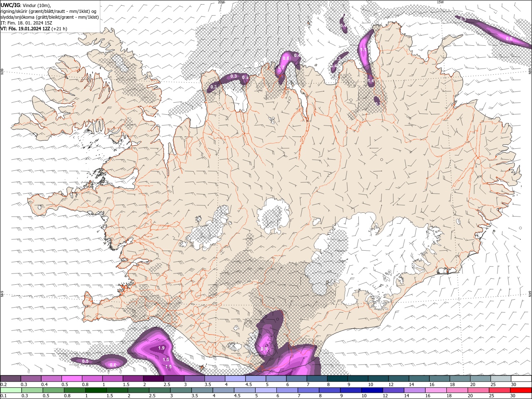Pick the upper legend light grey 25 swatch
Viewport: 532px width, 399px height.
coord(501,379)
